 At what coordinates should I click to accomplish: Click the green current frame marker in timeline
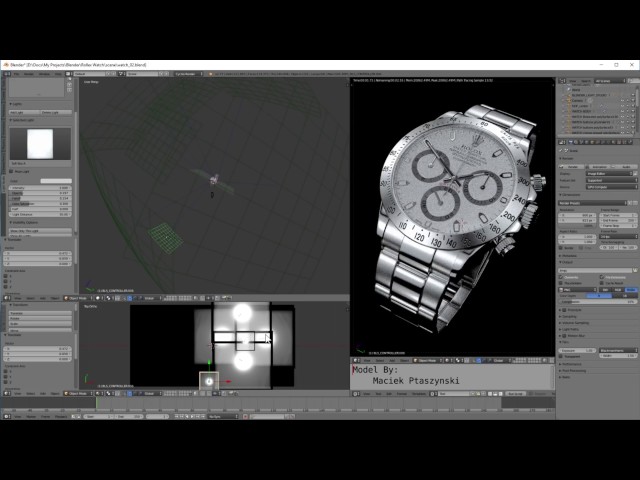(x=97, y=402)
